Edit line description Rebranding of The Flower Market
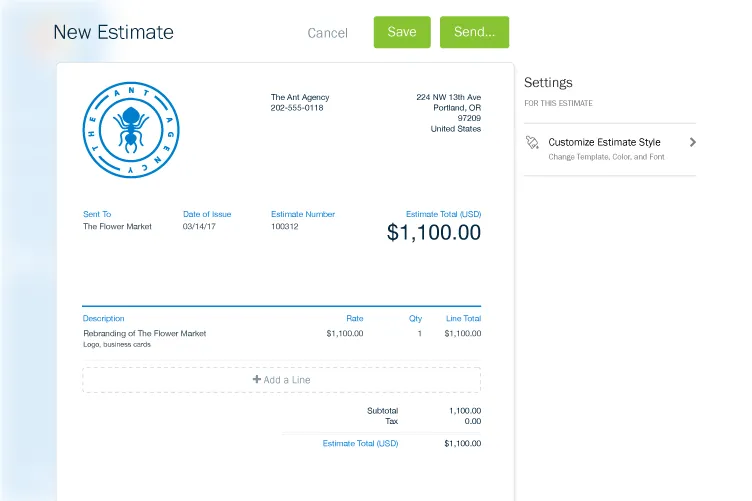This screenshot has height=501, width=752. [x=144, y=334]
